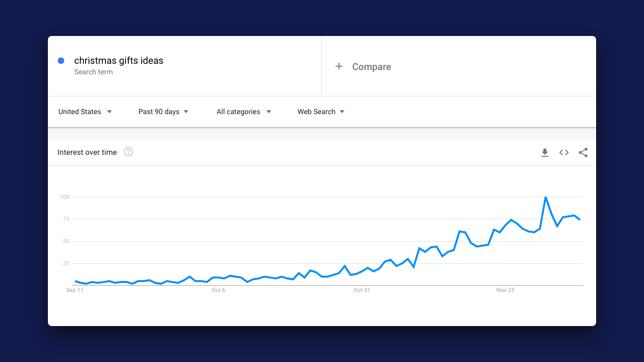Click the Interest over time heading
This screenshot has width=644, height=362.
point(87,152)
